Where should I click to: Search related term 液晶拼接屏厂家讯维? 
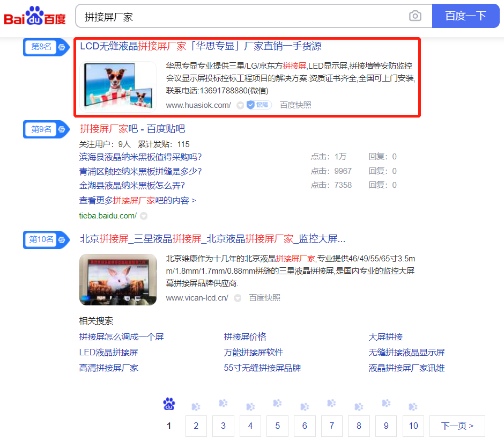point(406,368)
